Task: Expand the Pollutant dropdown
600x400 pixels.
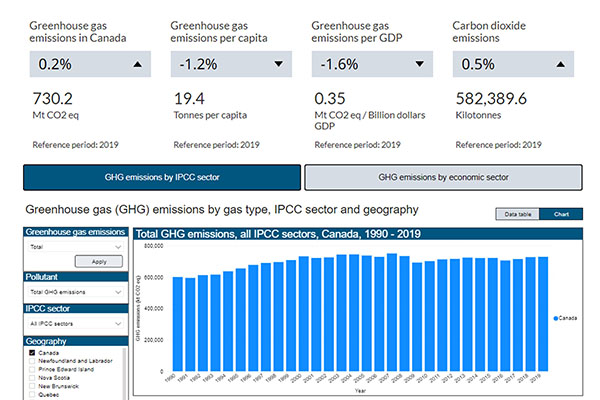Action: pos(76,291)
